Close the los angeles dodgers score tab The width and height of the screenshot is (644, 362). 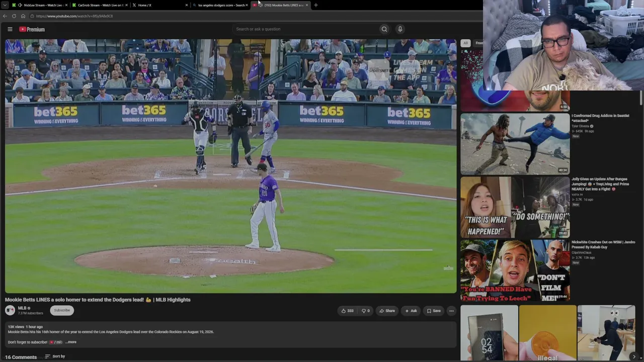(x=247, y=5)
